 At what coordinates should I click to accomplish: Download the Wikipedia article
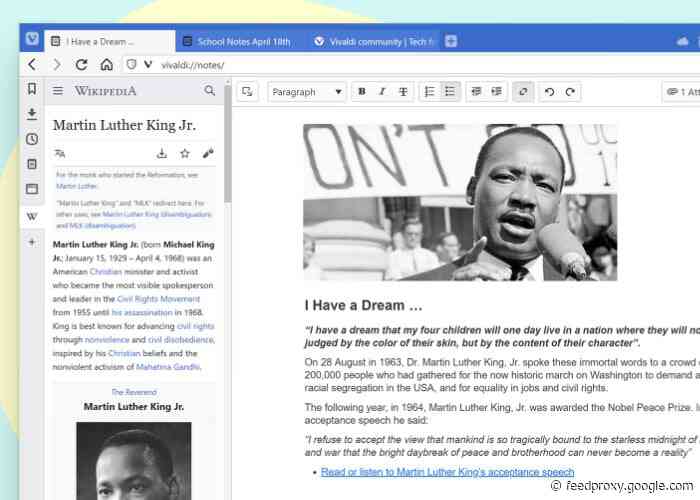click(x=162, y=154)
